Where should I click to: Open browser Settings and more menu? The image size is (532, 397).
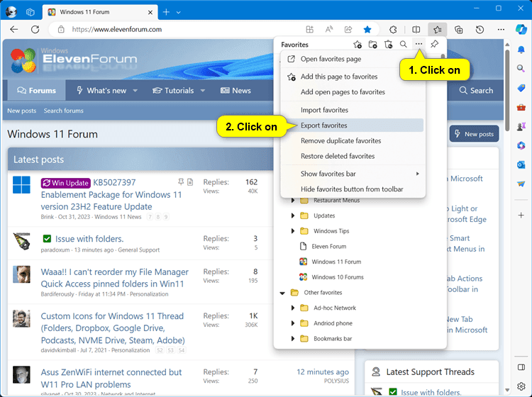click(x=501, y=30)
